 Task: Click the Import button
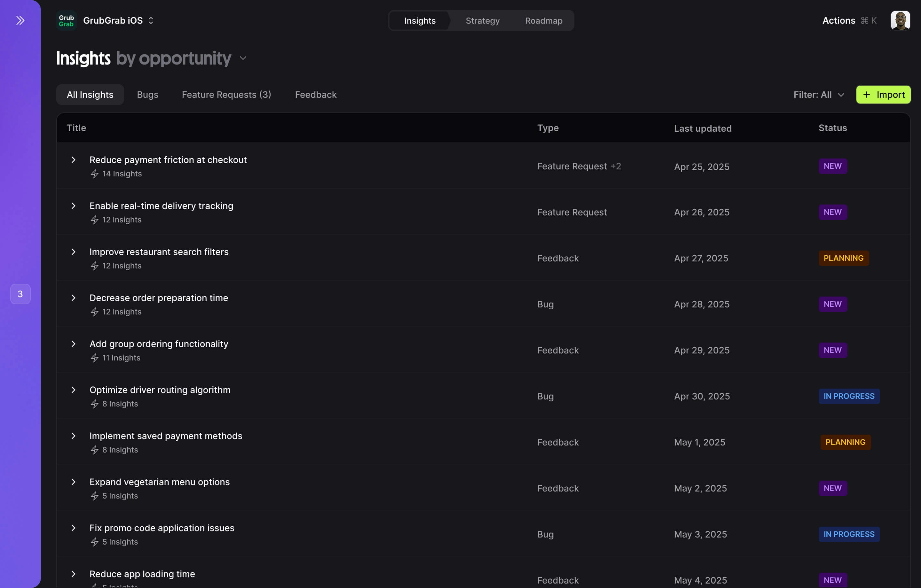883,95
